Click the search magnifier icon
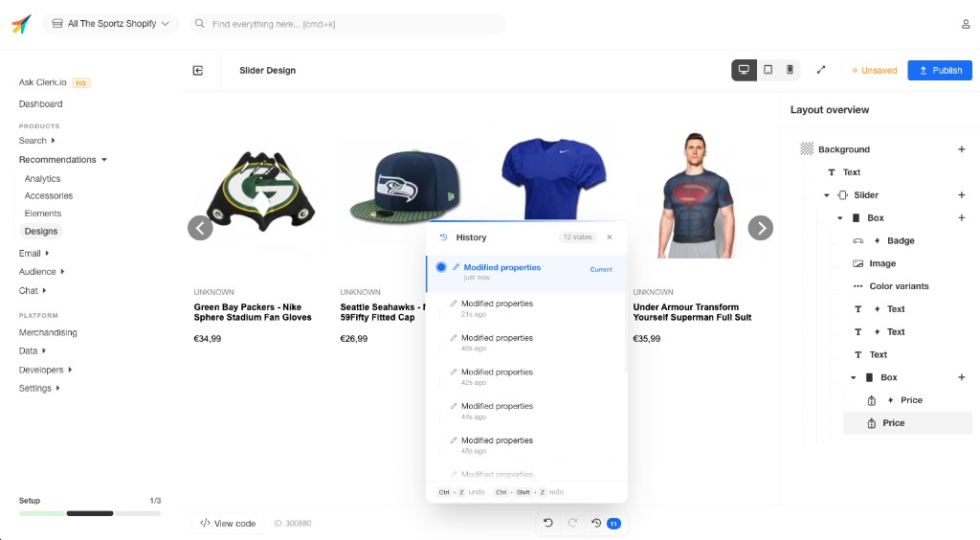980x540 pixels. pos(199,24)
